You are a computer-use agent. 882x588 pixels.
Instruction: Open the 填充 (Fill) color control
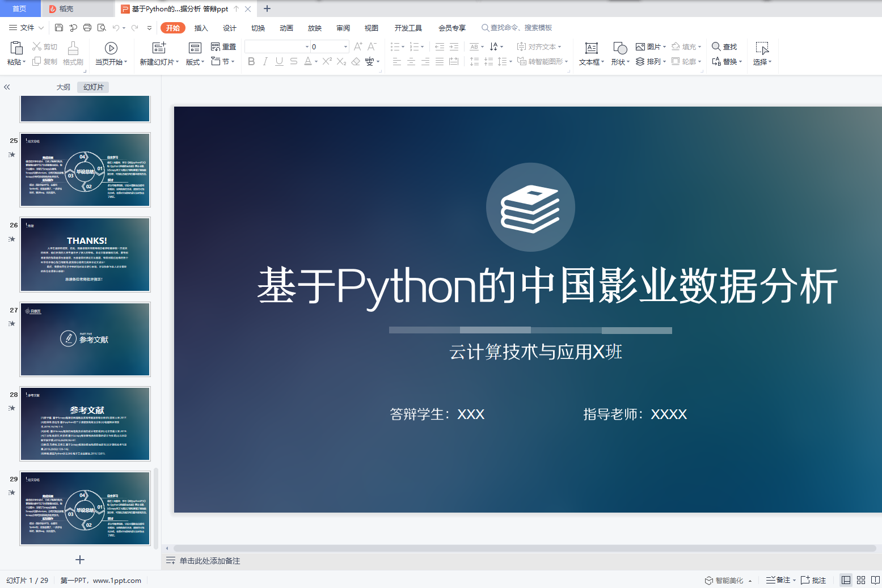686,46
